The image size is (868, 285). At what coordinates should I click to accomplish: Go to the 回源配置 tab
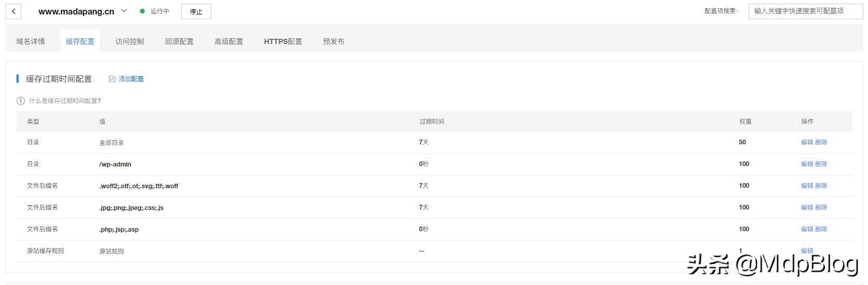click(179, 41)
